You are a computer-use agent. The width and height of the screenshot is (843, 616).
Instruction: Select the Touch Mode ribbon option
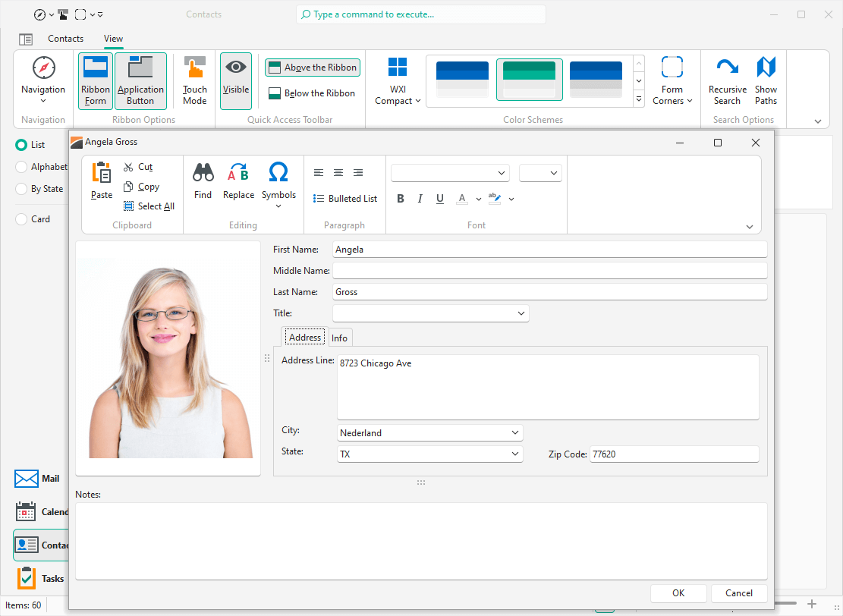coord(194,80)
